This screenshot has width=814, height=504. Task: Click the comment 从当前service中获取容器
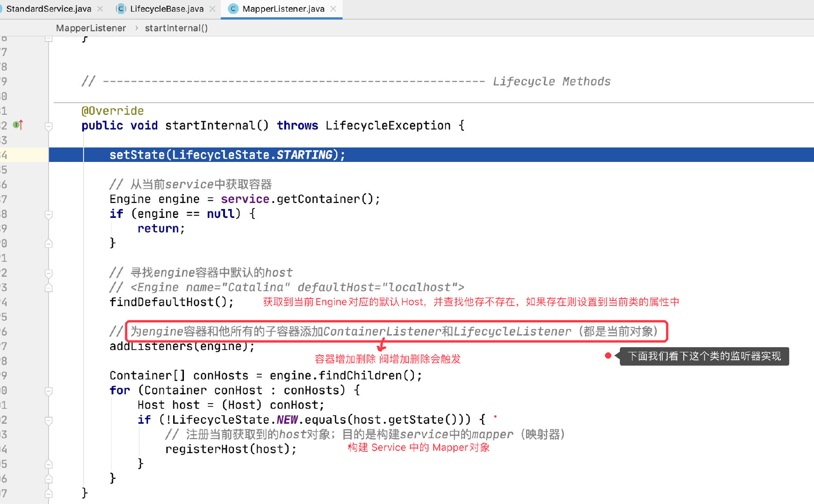click(x=190, y=184)
